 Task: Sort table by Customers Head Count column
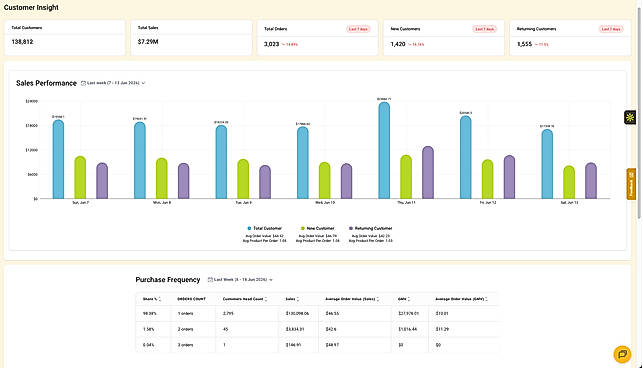pyautogui.click(x=245, y=299)
